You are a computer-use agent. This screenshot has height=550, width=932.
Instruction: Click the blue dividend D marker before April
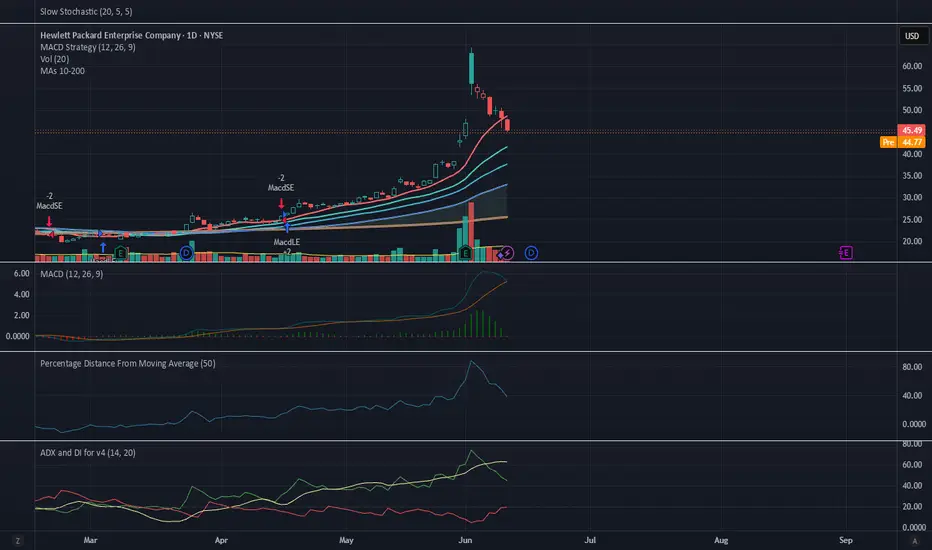click(187, 253)
